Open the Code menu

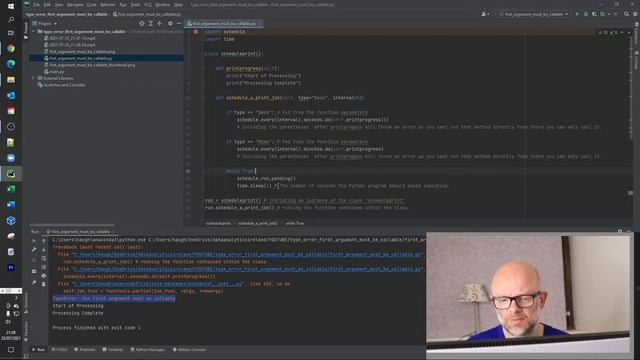point(92,4)
